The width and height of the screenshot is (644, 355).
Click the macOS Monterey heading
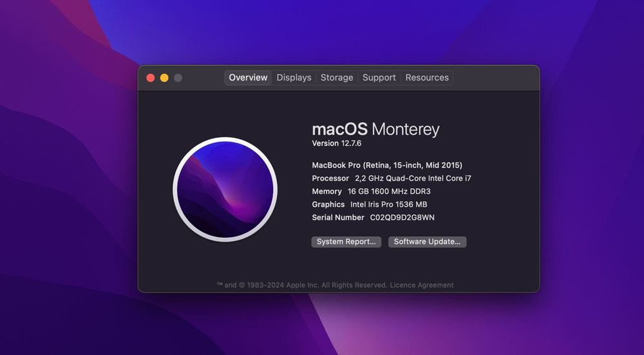pyautogui.click(x=376, y=130)
